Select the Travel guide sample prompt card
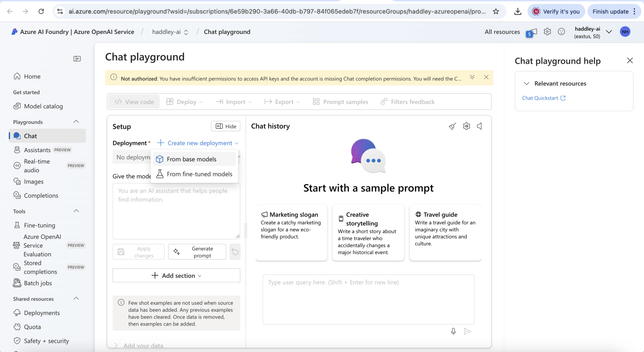Image resolution: width=644 pixels, height=352 pixels. click(x=445, y=232)
